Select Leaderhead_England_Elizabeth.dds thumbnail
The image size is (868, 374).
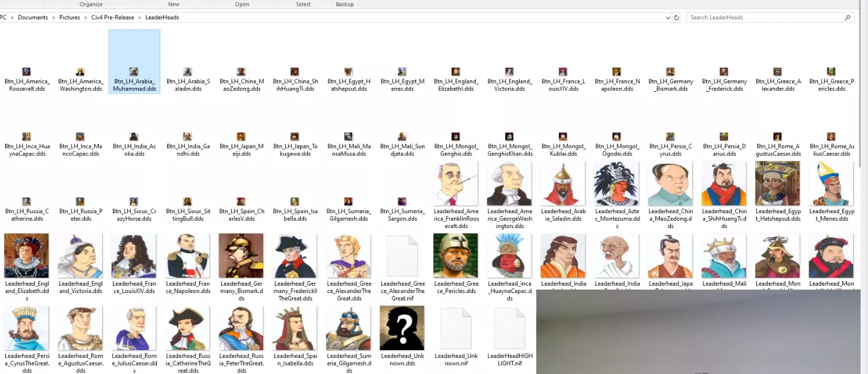coord(26,256)
